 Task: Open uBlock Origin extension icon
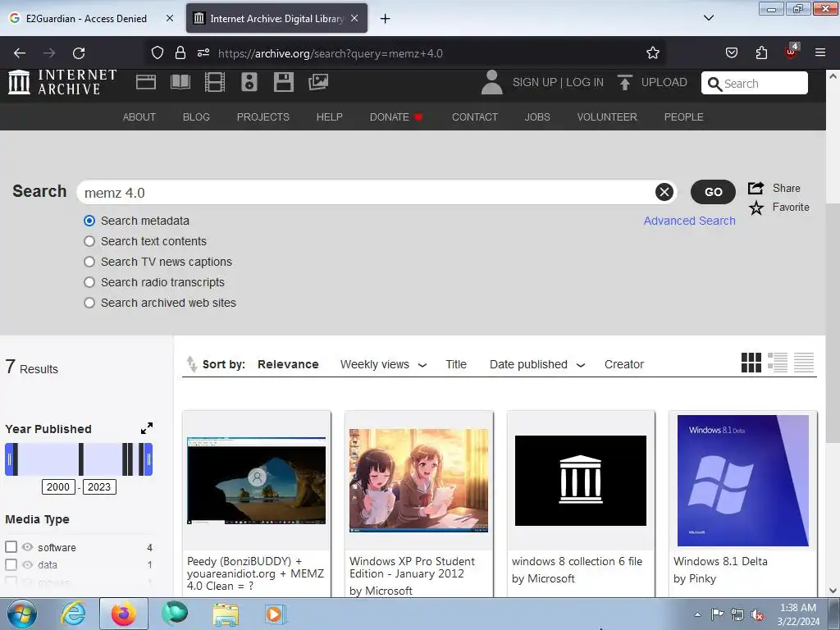(792, 52)
